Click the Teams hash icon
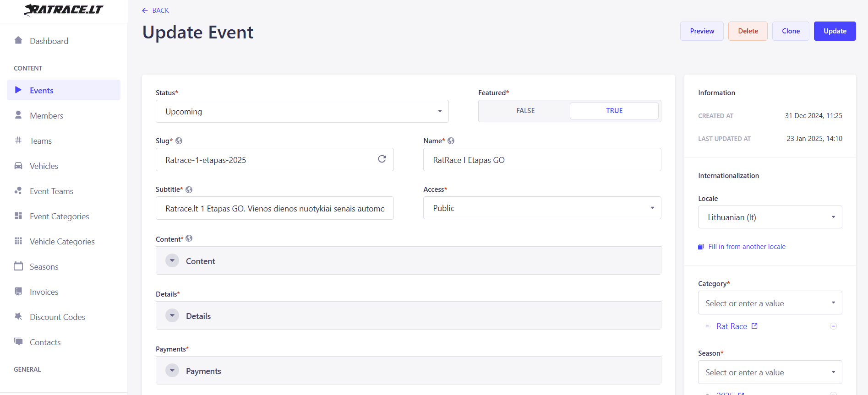 tap(18, 140)
